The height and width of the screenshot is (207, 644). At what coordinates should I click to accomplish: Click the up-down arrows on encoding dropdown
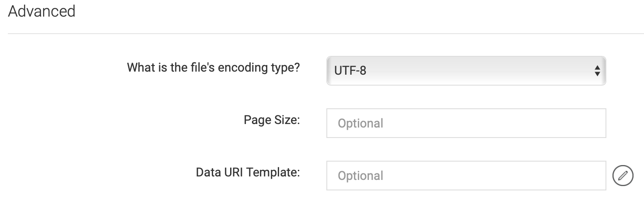coord(596,70)
